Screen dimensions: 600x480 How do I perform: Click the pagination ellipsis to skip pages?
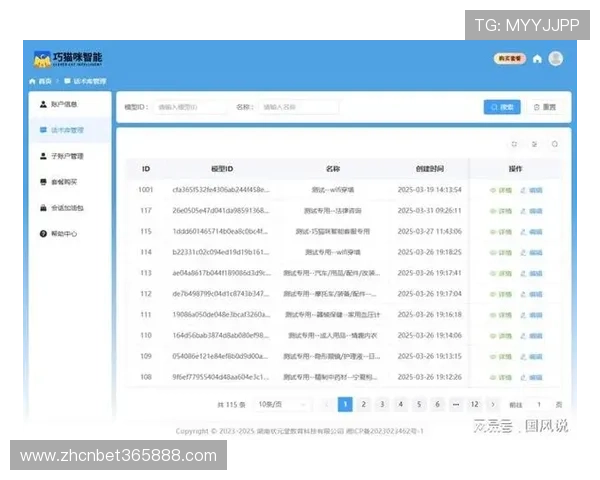click(x=456, y=405)
